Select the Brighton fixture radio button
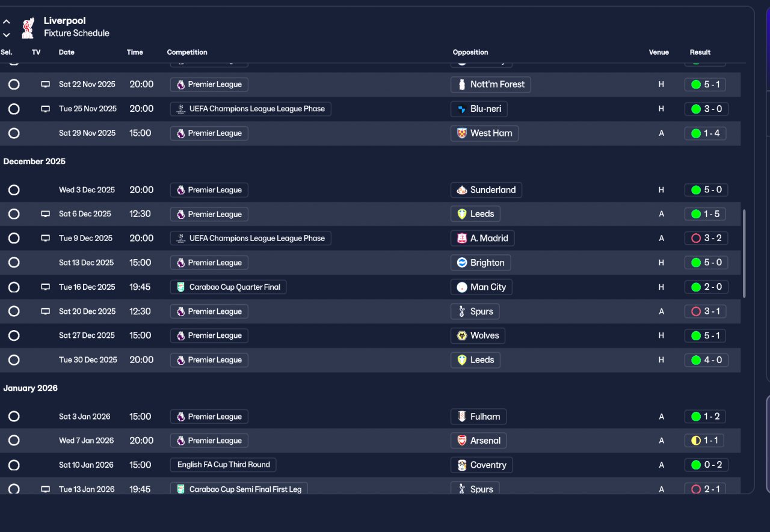This screenshot has height=532, width=770. (14, 263)
